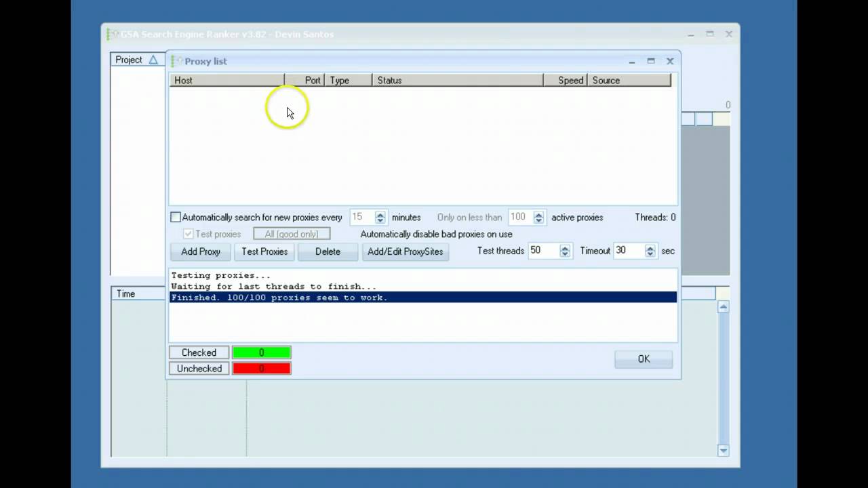Click the green Checked count bar
868x488 pixels.
click(262, 352)
